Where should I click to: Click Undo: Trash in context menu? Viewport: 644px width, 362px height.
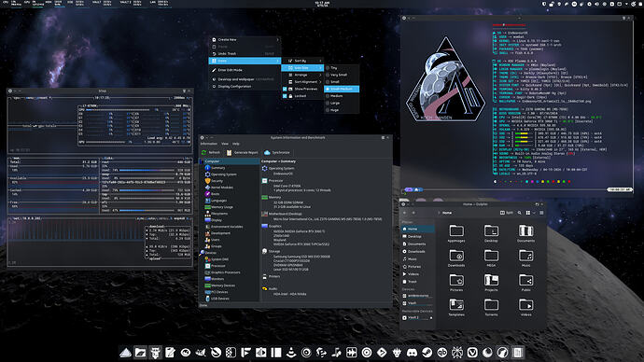coord(245,54)
